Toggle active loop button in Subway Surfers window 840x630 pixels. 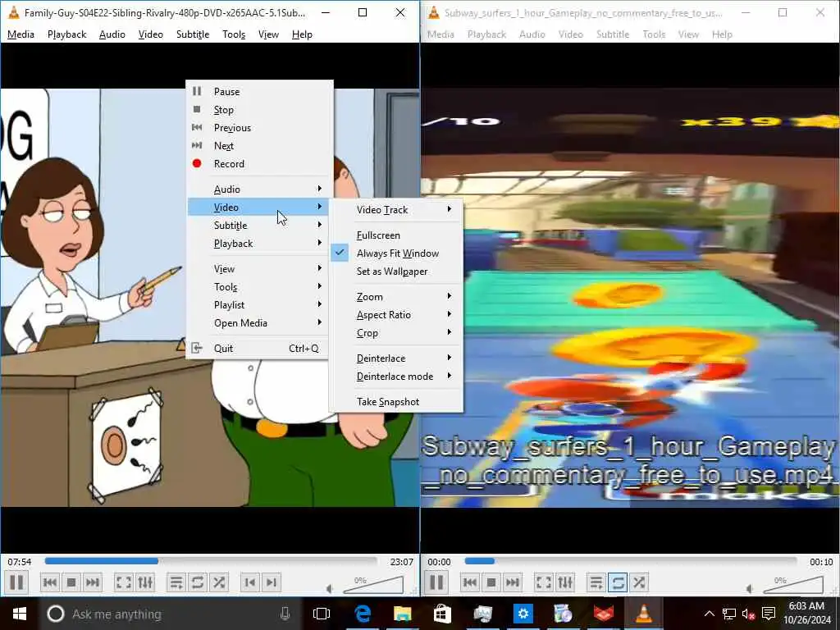click(x=618, y=582)
